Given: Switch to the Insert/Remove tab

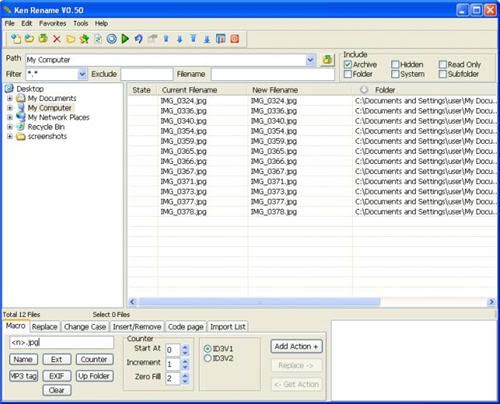Looking at the screenshot, I should [x=137, y=327].
